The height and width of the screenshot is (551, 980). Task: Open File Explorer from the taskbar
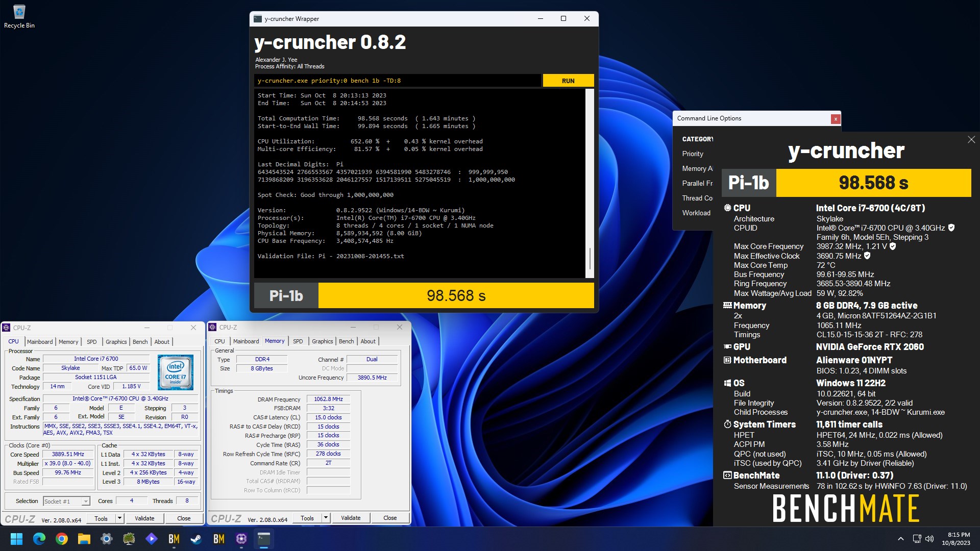coord(84,539)
